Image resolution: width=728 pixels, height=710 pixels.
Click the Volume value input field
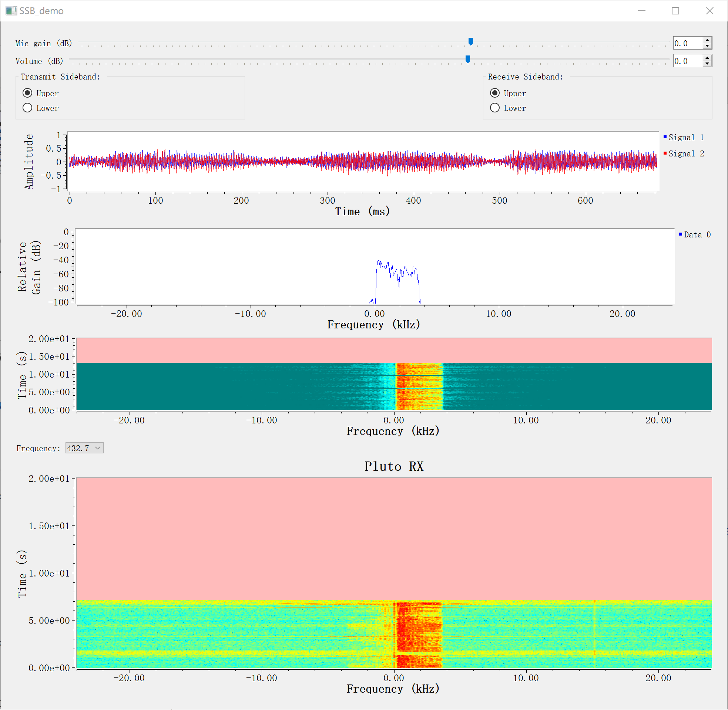tap(687, 61)
